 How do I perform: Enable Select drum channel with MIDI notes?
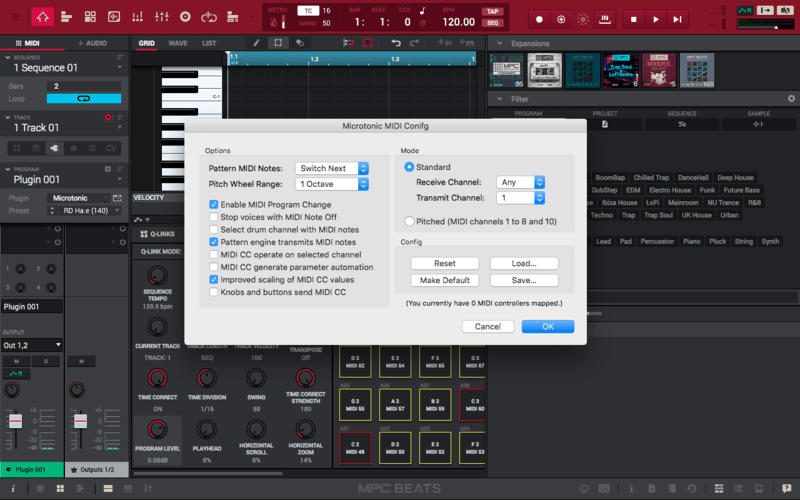point(213,230)
